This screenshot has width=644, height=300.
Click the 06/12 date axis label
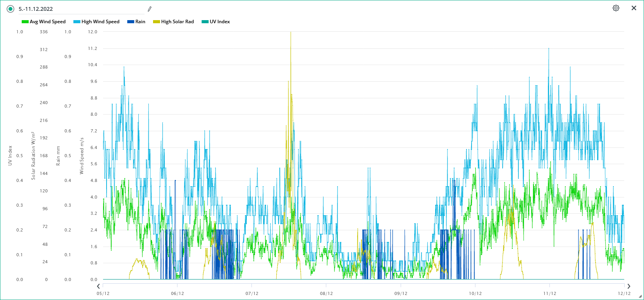pos(177,293)
